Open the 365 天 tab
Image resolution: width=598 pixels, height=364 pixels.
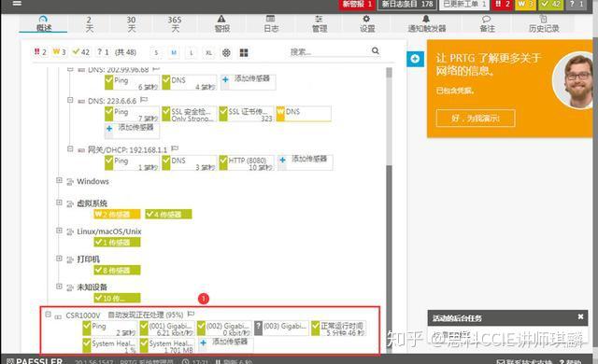click(175, 24)
